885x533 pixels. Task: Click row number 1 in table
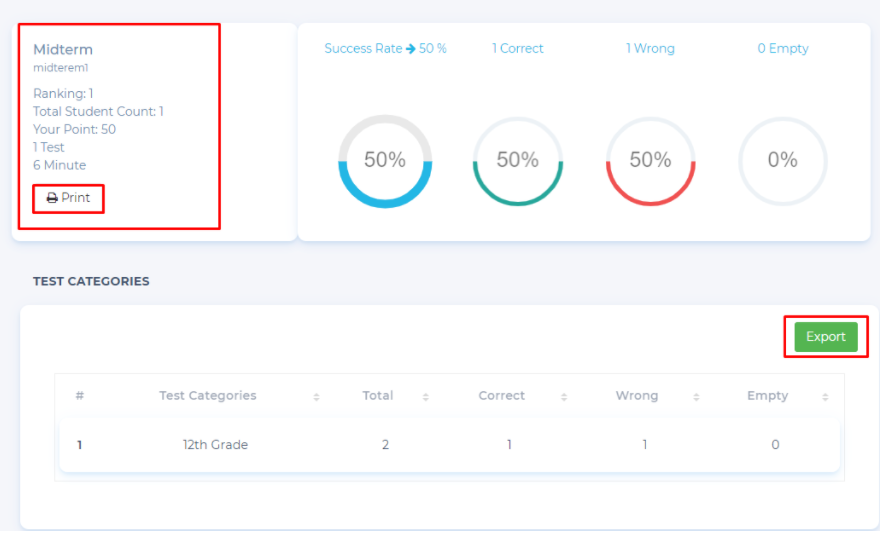coord(79,445)
